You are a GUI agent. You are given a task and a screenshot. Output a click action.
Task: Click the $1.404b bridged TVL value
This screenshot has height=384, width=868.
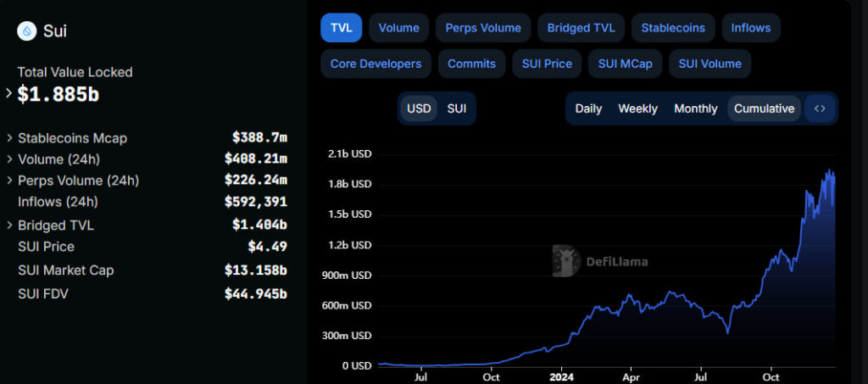click(x=259, y=225)
